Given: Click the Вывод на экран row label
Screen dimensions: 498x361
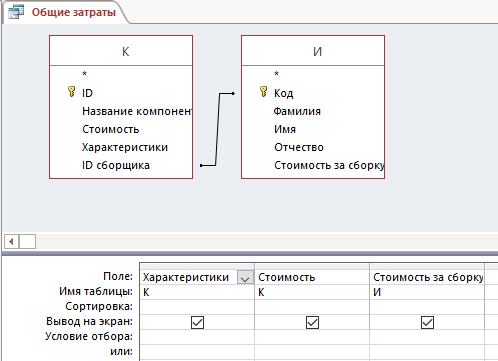Looking at the screenshot, I should click(89, 321).
